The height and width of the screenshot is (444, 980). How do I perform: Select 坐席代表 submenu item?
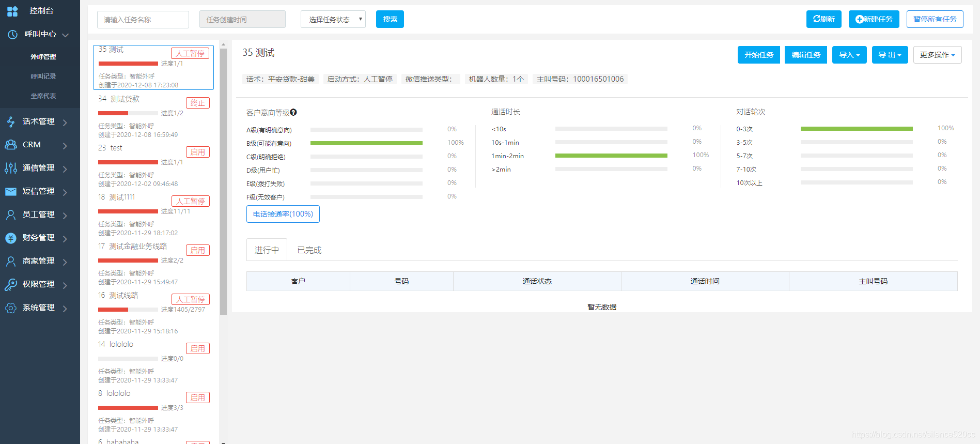(43, 96)
